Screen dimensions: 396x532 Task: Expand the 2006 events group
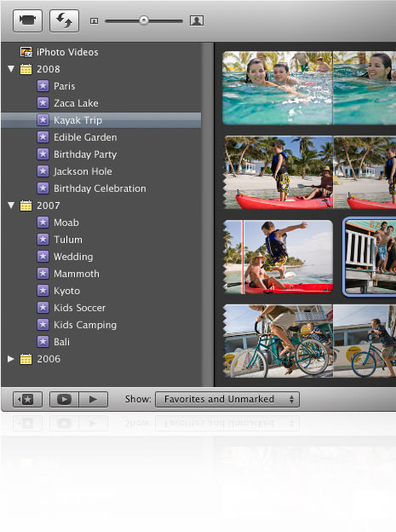pyautogui.click(x=11, y=359)
